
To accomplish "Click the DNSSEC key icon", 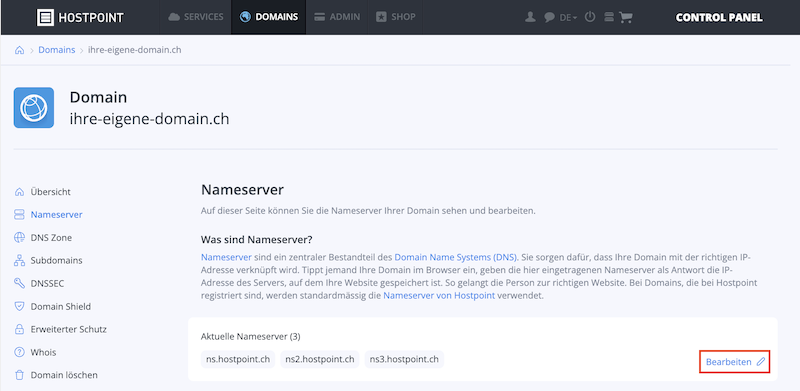I will 19,283.
